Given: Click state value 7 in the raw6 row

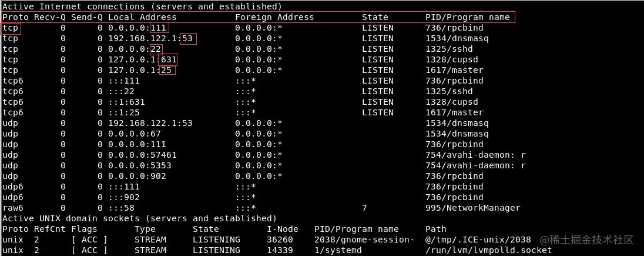Looking at the screenshot, I should tap(364, 208).
